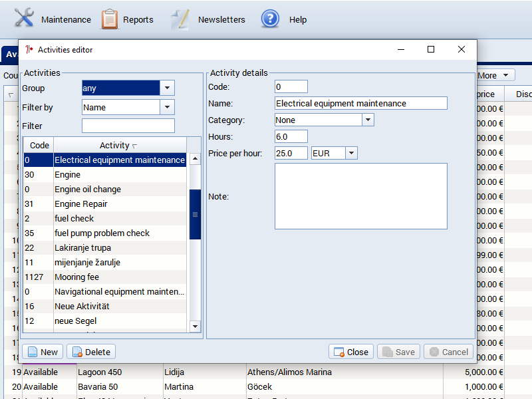
Task: Close the Activities editor via Close button
Action: [x=350, y=352]
